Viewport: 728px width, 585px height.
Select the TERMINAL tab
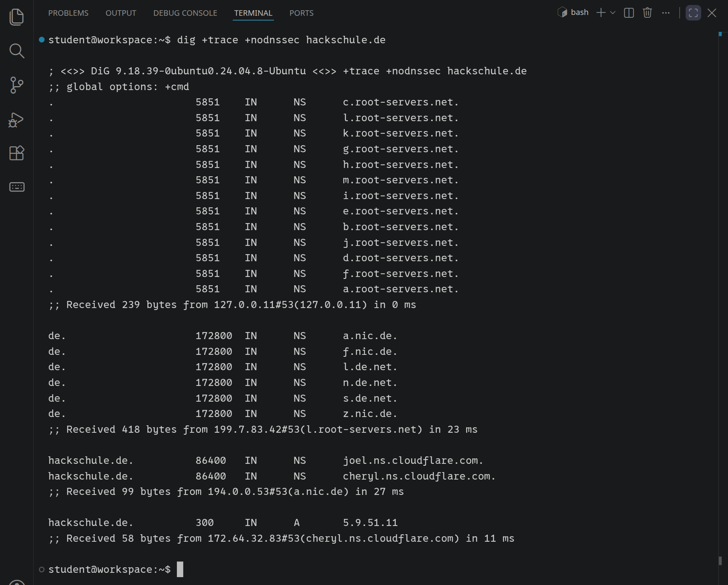pos(253,13)
